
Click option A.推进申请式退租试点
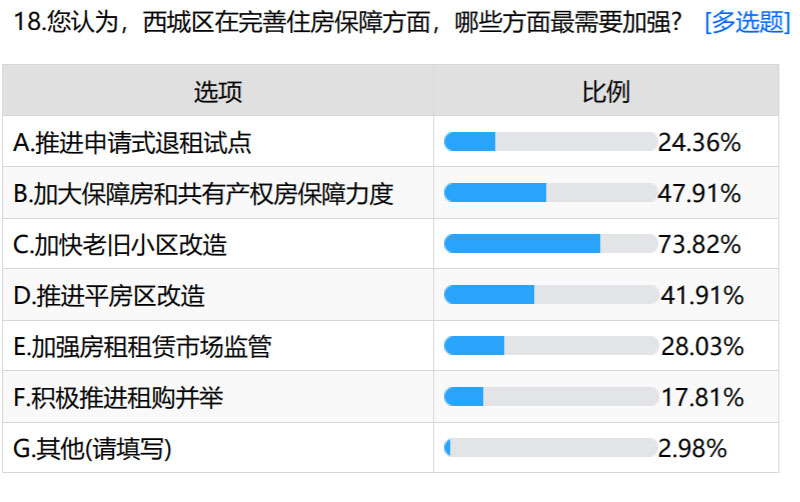pos(132,142)
